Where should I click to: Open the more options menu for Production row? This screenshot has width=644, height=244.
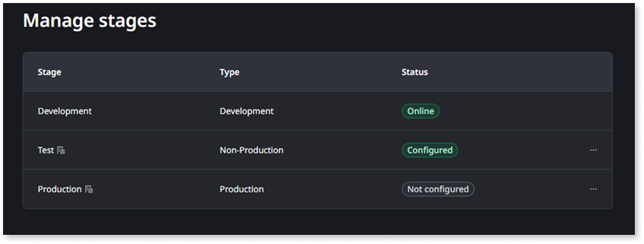click(x=593, y=189)
